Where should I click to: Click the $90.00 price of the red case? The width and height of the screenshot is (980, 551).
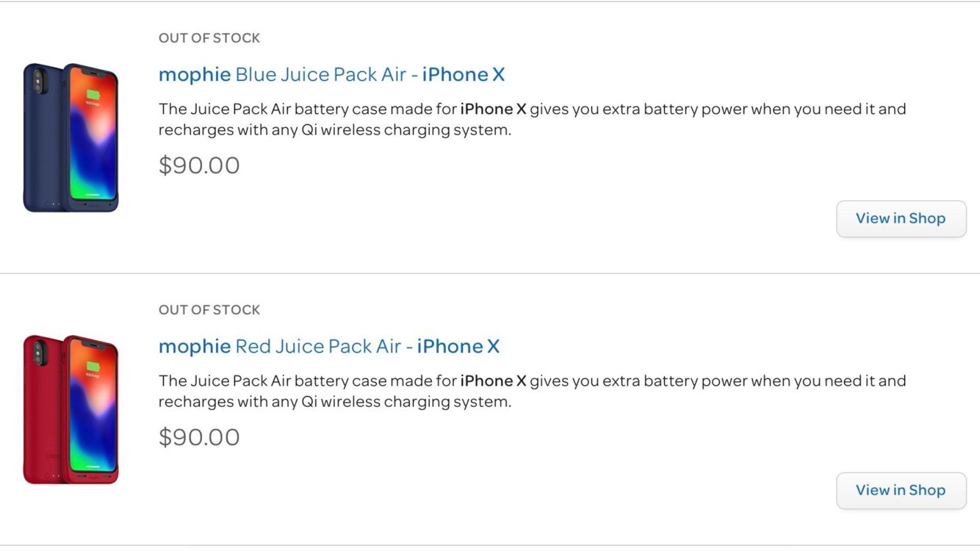coord(199,437)
